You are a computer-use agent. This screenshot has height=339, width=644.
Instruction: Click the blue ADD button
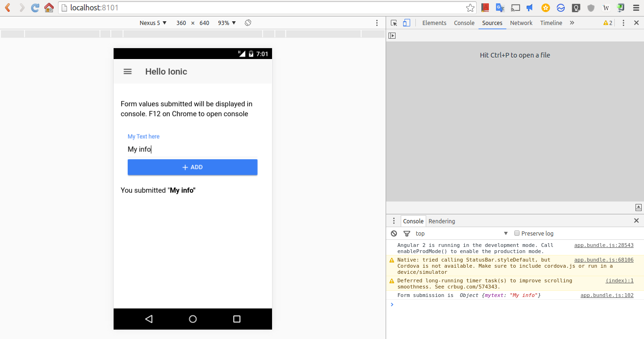(192, 167)
